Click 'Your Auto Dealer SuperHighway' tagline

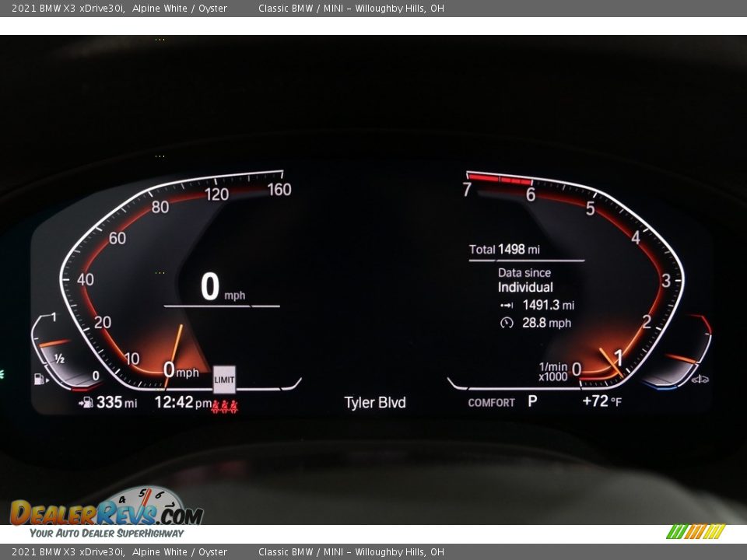point(107,534)
